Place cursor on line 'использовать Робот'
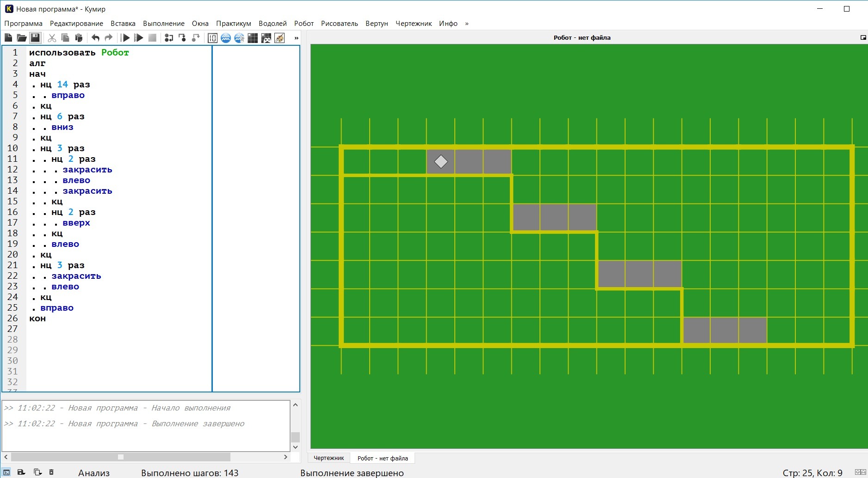Viewport: 868px width, 478px height. [79, 53]
